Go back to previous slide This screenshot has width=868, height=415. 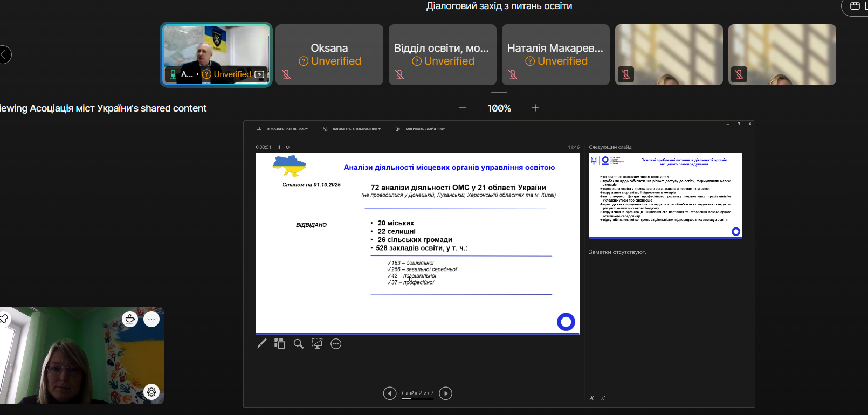click(x=390, y=393)
